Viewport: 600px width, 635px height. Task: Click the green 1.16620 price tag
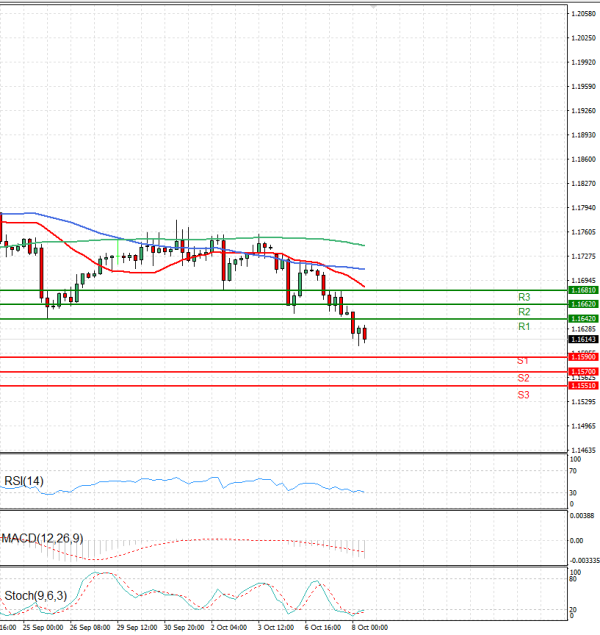583,303
